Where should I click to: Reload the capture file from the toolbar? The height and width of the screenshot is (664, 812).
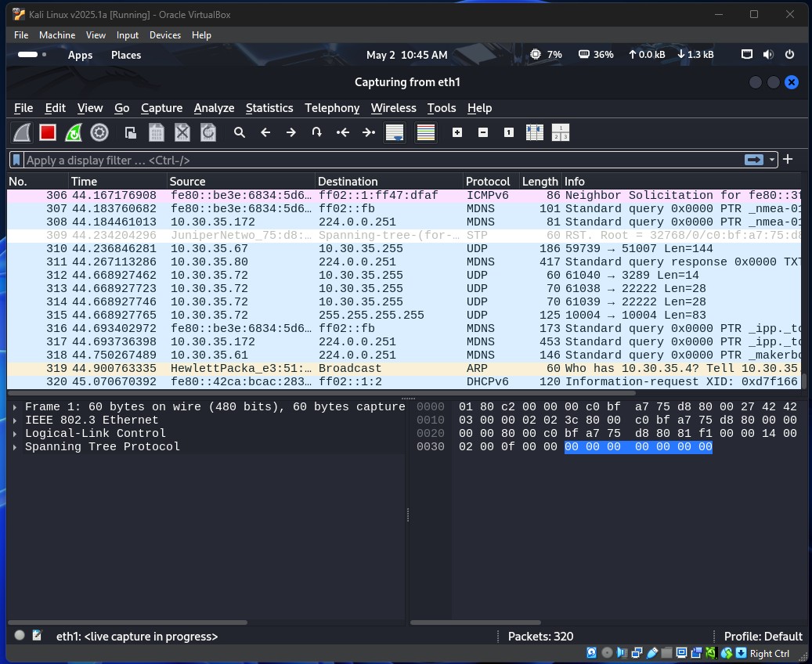coord(208,133)
